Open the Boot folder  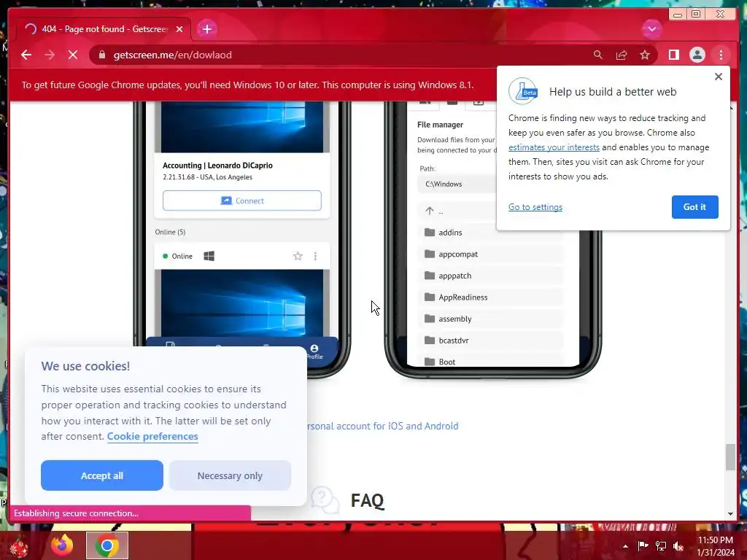coord(491,360)
